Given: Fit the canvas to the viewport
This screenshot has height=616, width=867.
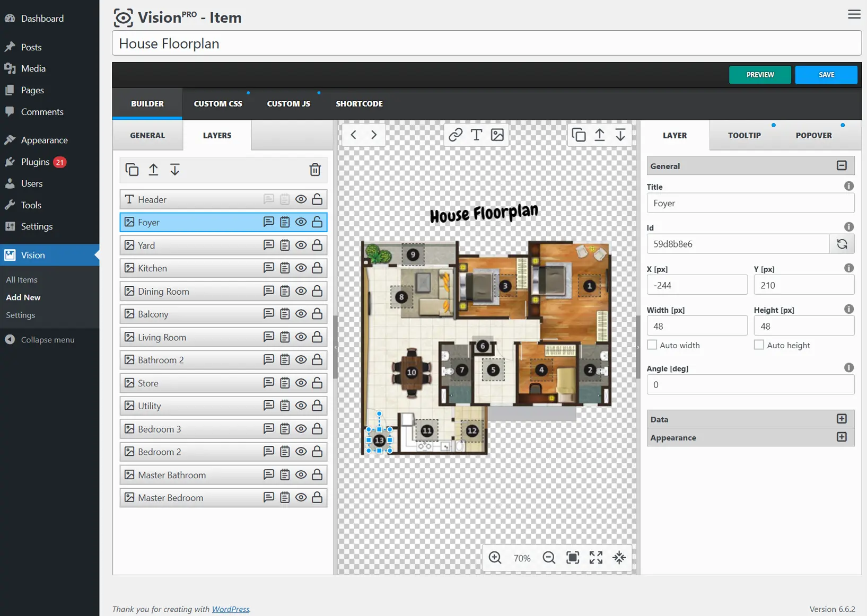Looking at the screenshot, I should point(572,557).
